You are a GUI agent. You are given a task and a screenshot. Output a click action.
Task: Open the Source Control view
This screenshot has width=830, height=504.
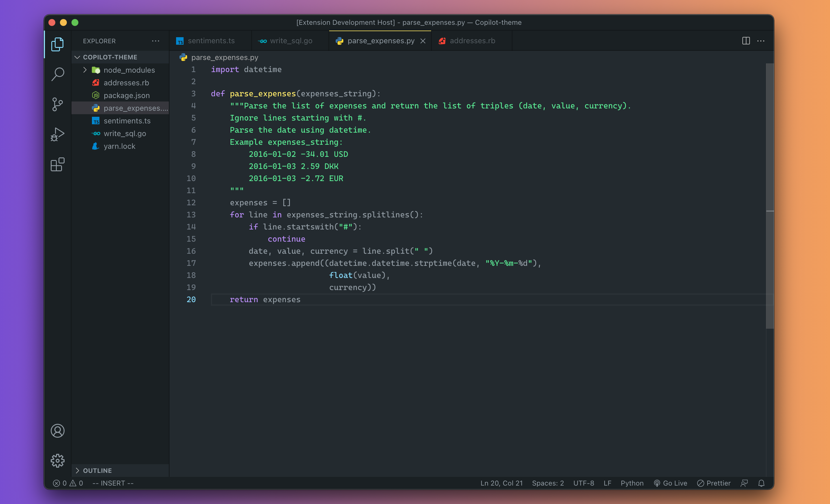tap(58, 104)
